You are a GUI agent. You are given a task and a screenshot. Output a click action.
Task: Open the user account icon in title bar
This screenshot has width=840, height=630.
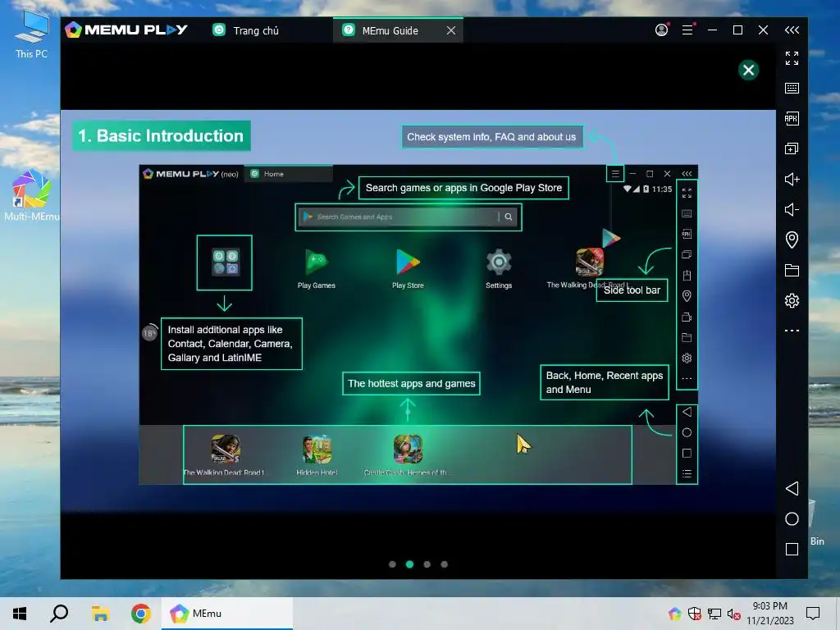(x=662, y=30)
